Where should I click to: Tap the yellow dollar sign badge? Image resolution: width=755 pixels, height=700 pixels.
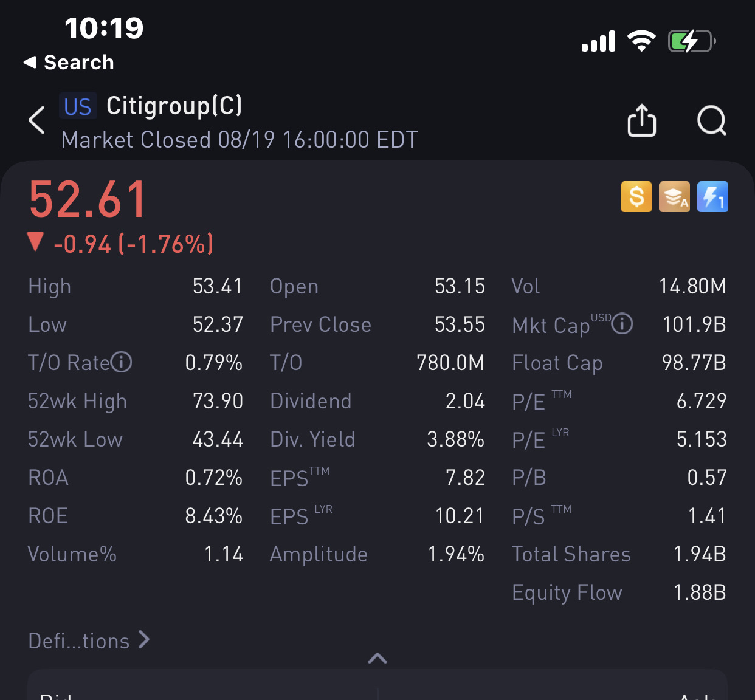point(636,197)
